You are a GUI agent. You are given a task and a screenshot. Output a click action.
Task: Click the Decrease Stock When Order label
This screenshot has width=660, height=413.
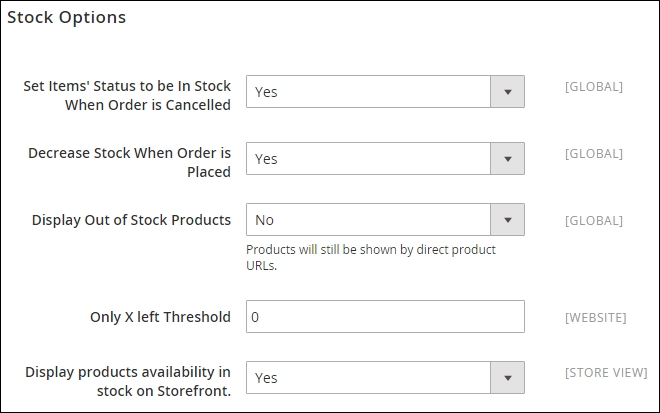[x=129, y=162]
